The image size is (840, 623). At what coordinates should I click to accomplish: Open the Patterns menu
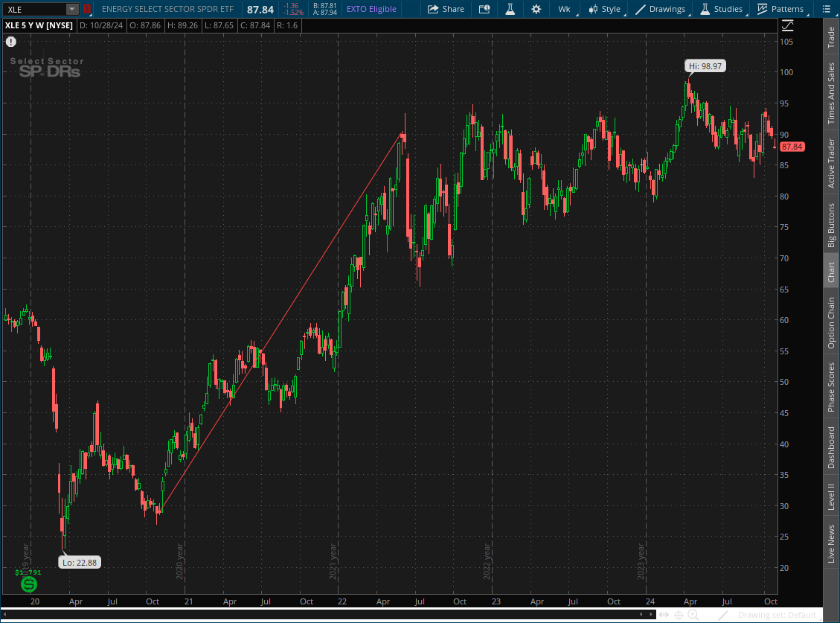[781, 9]
